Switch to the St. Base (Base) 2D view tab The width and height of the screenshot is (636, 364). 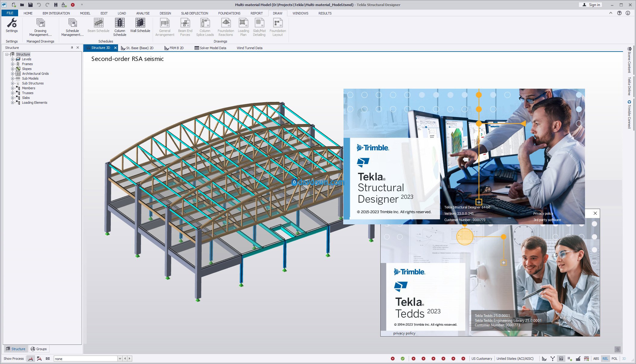point(137,48)
